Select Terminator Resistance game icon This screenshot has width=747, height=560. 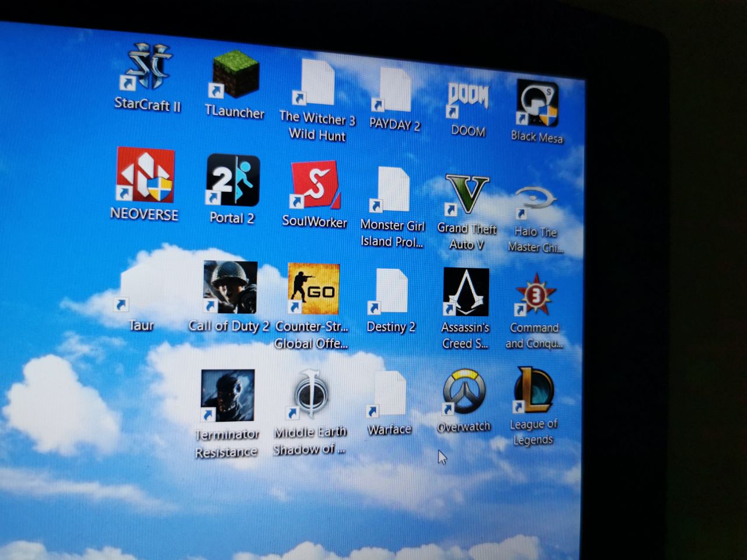coord(227,396)
